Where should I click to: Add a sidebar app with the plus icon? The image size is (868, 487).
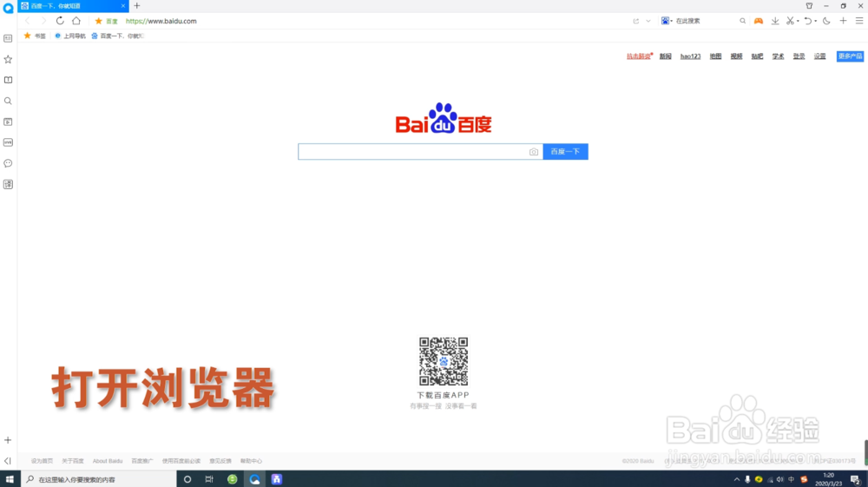pyautogui.click(x=8, y=440)
